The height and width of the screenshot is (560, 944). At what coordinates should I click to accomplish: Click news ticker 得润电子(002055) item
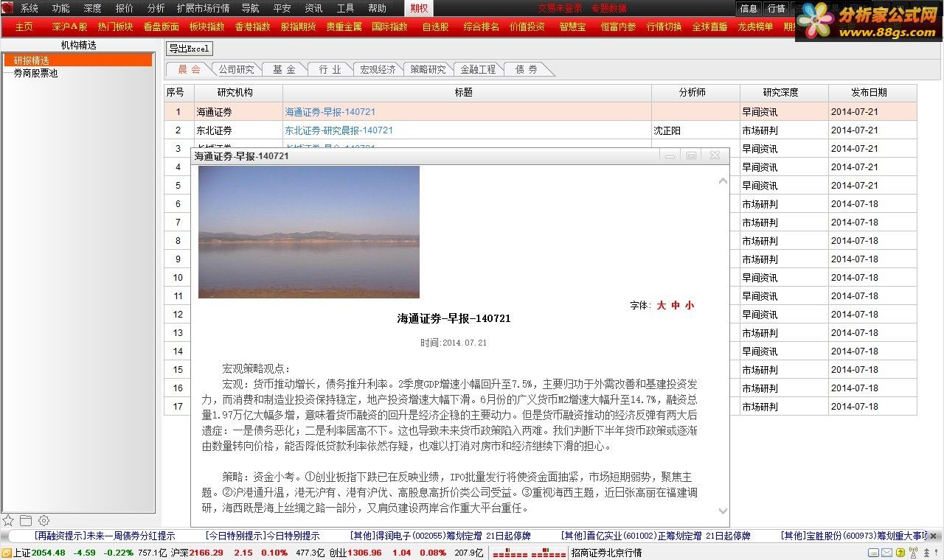point(441,536)
